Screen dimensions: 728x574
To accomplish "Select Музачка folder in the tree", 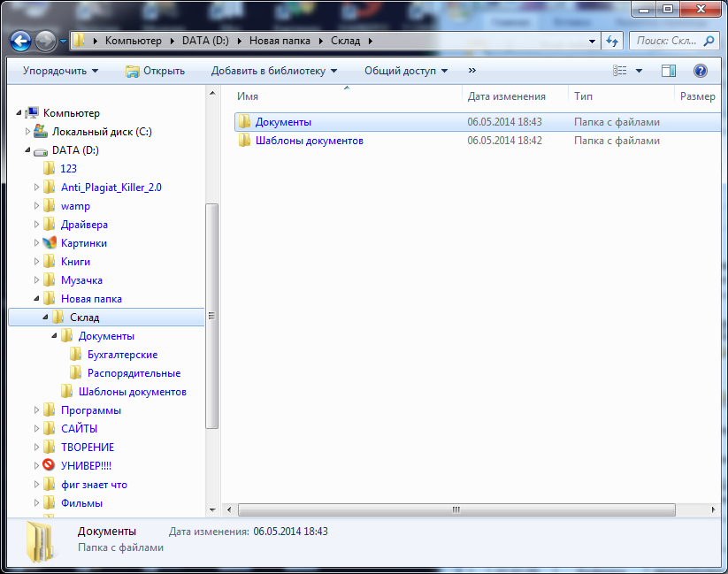I will click(x=81, y=280).
